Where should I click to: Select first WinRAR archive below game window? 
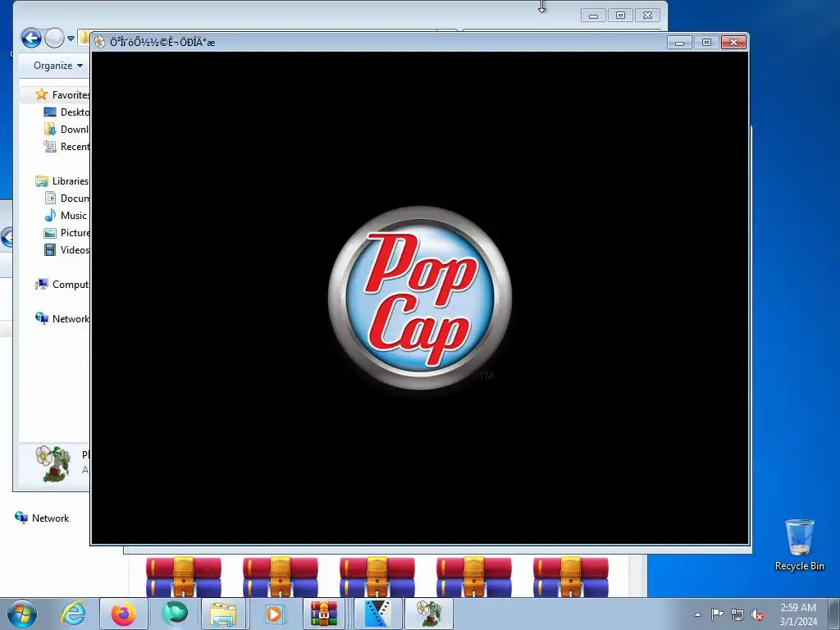coord(183,577)
